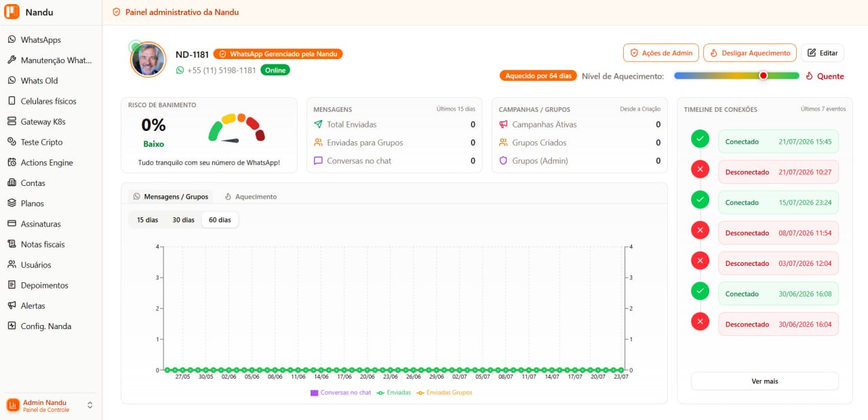868x420 pixels.
Task: Click the red X icon for 21/07/2026 10:27
Action: 700,170
